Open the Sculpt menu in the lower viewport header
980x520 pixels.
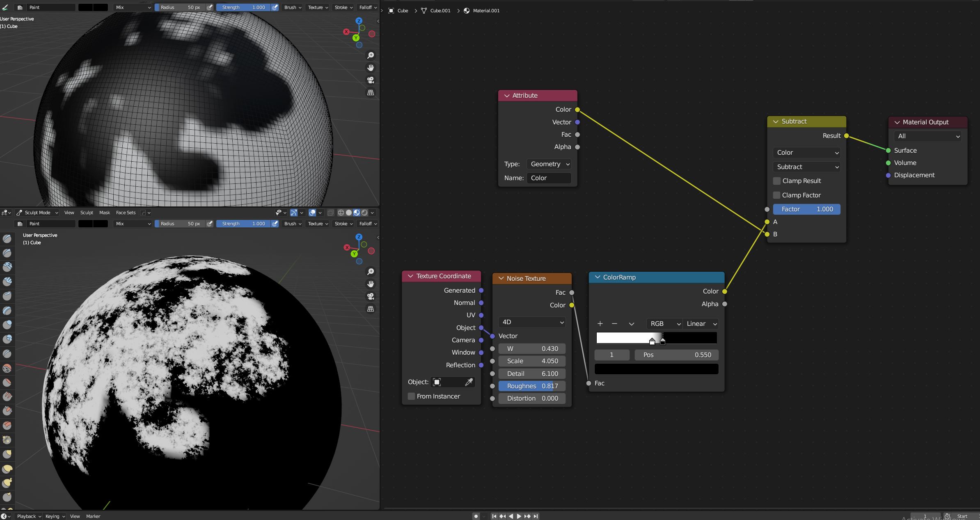tap(87, 213)
